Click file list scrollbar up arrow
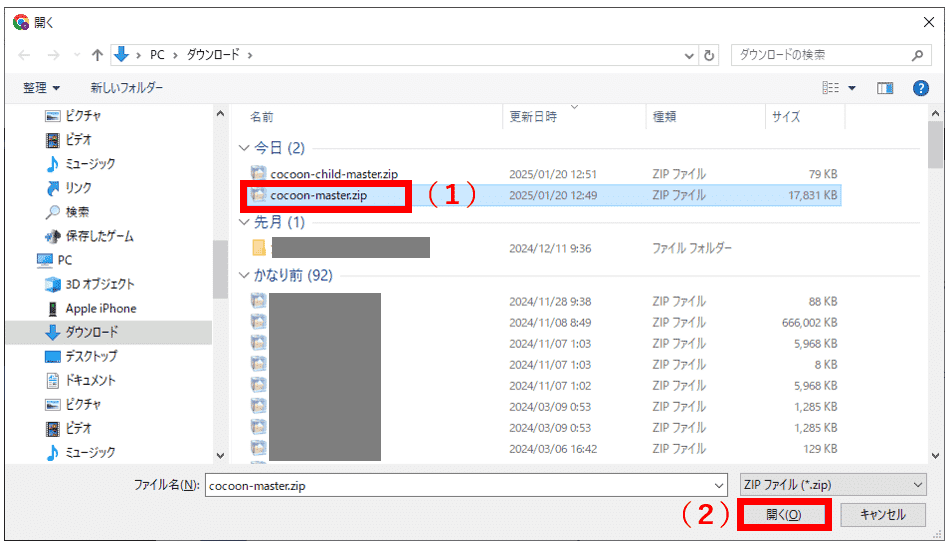Viewport: 949px width, 546px height. [x=935, y=113]
